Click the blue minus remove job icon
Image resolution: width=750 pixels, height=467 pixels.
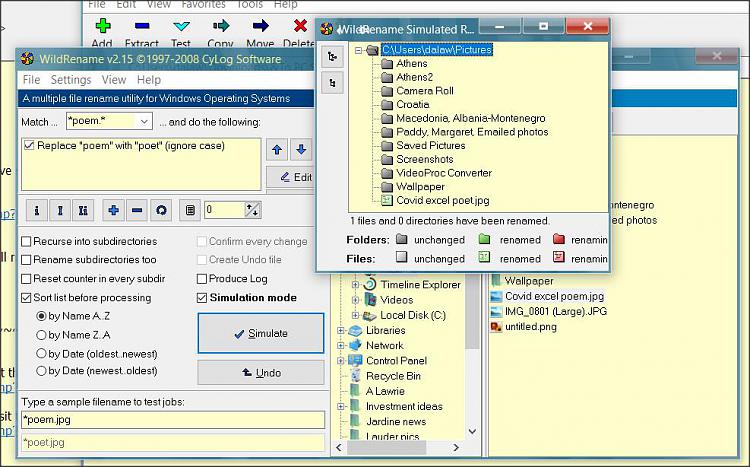(137, 210)
